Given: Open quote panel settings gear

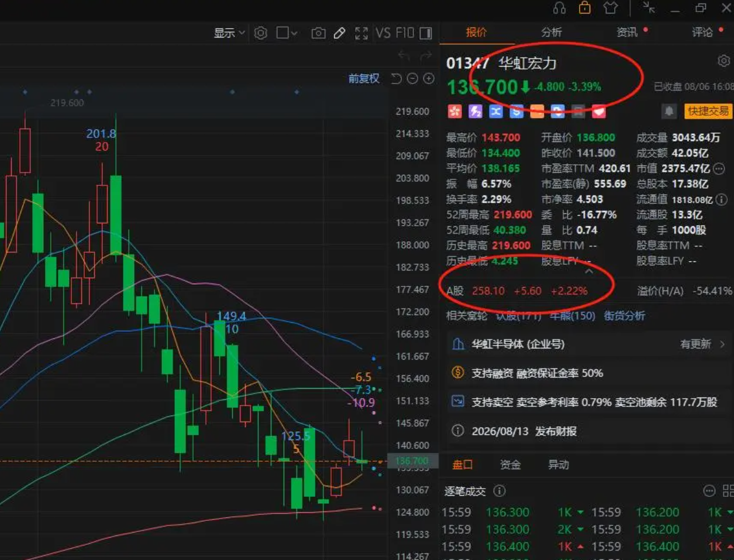Looking at the screenshot, I should pyautogui.click(x=724, y=61).
